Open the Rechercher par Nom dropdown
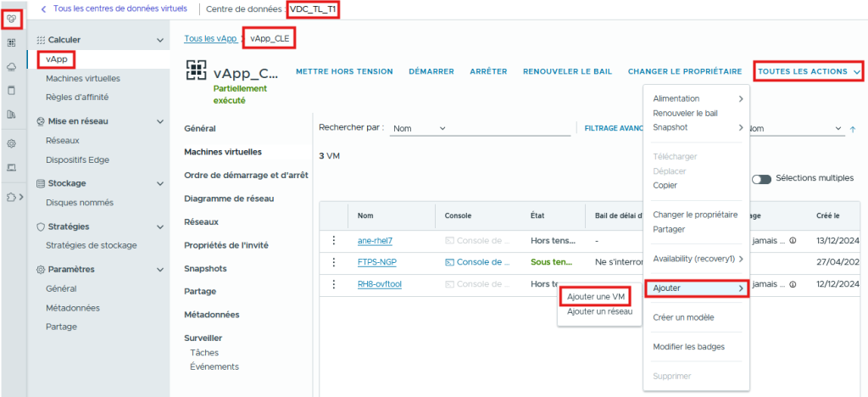 [420, 128]
